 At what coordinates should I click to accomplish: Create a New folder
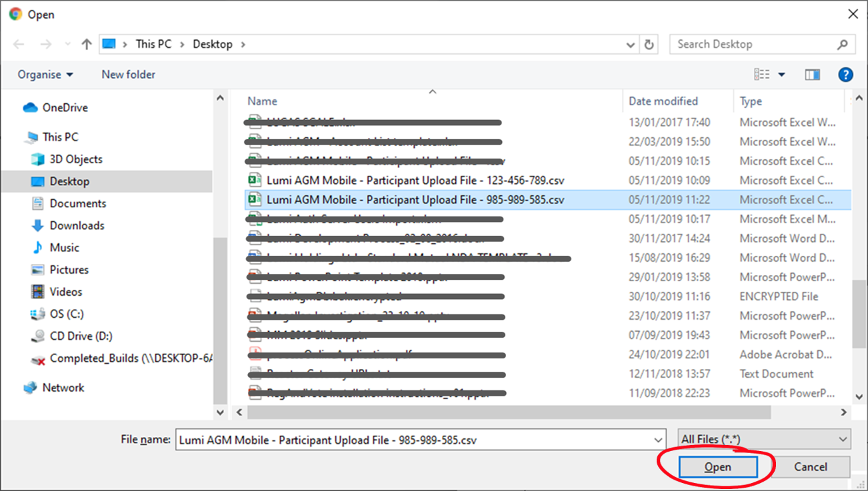click(128, 75)
